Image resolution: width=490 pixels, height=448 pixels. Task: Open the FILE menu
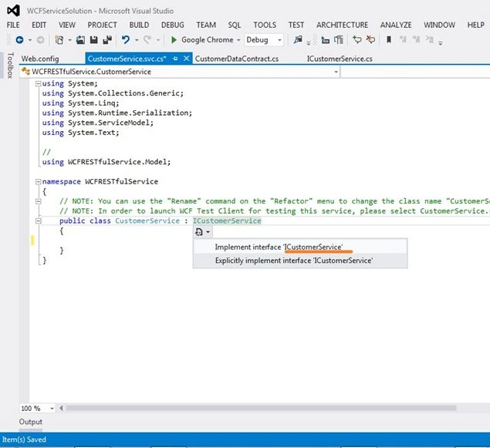(13, 25)
